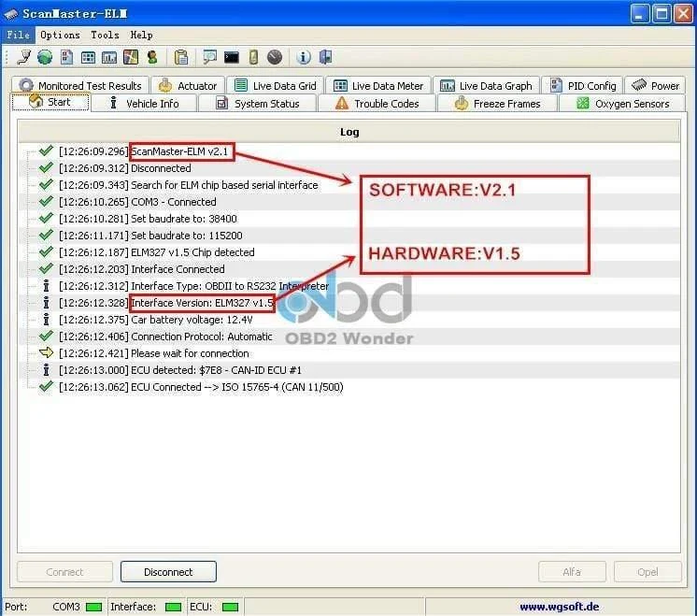This screenshot has width=697, height=616.
Task: Select 'Interface Version: ELM327 v1.5' log row
Action: 349,303
